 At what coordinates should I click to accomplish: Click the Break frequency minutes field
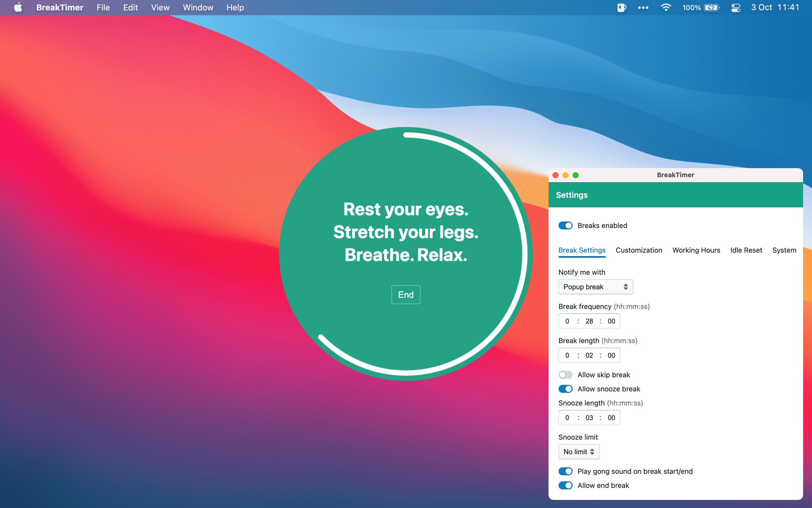(589, 321)
